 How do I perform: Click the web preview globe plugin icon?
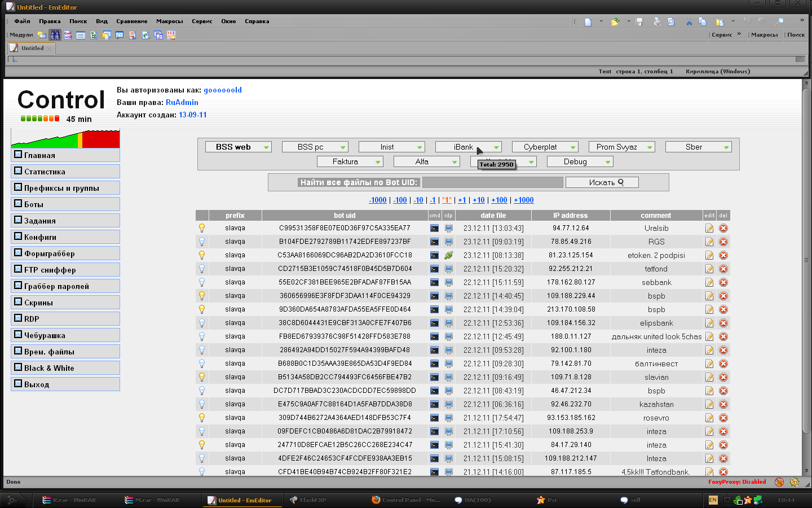pos(145,35)
